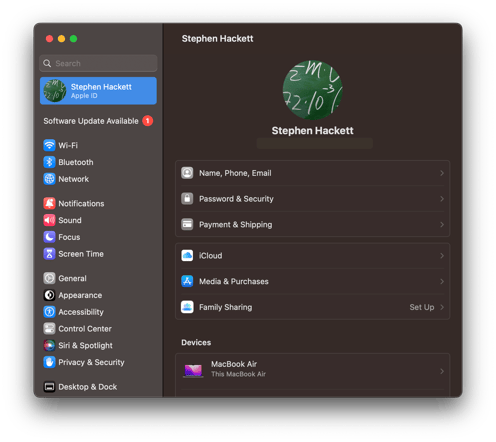
Task: Click the Family Sharing text
Action: click(x=226, y=307)
